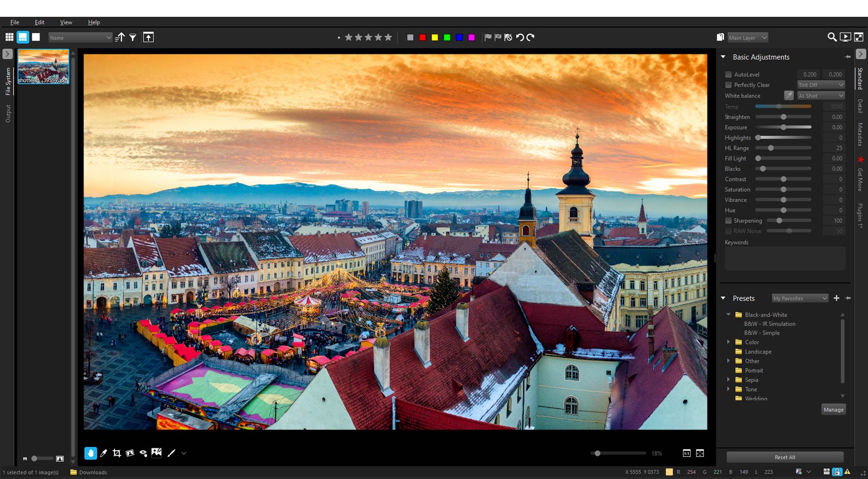Enable Sharpening checkbox

[x=729, y=220]
